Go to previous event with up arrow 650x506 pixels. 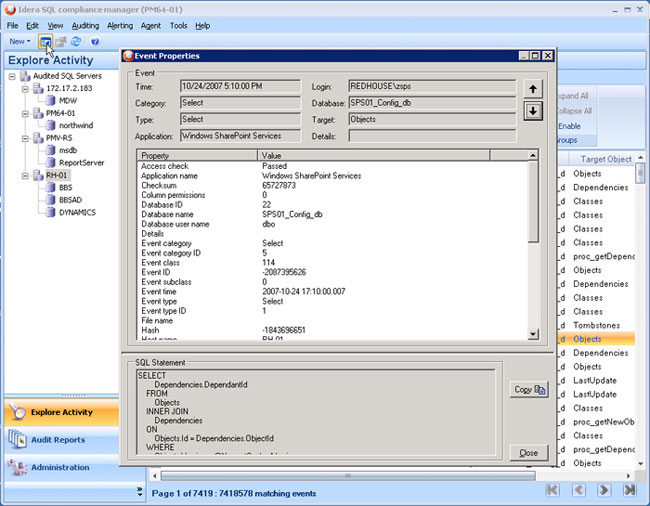pos(533,89)
